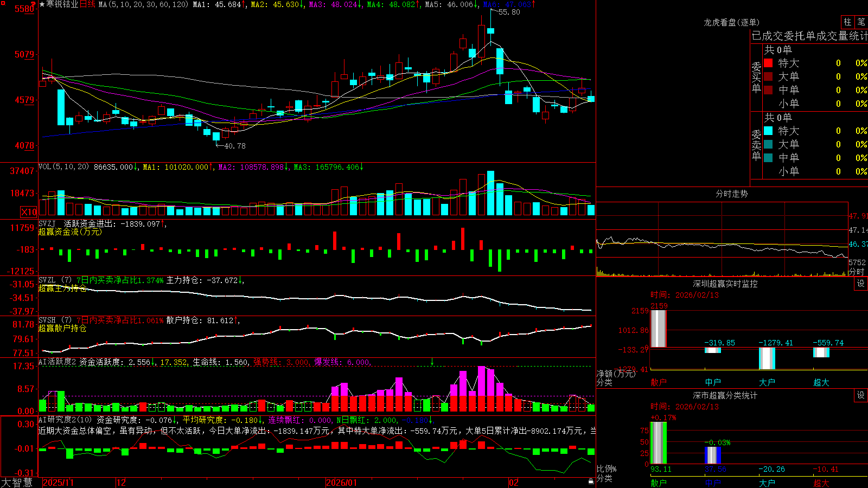Open 设 settings for 深市超赢分类统计
868x488 pixels.
coord(861,395)
